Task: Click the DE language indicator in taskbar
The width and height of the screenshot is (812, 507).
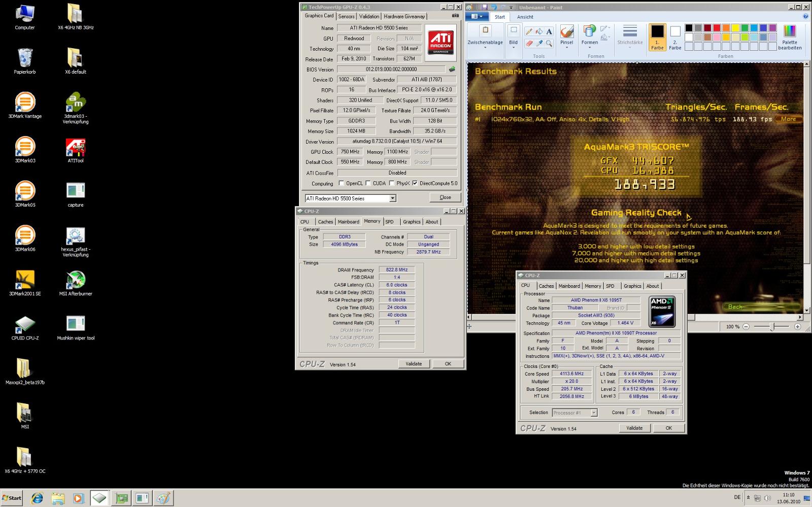Action: pos(737,497)
